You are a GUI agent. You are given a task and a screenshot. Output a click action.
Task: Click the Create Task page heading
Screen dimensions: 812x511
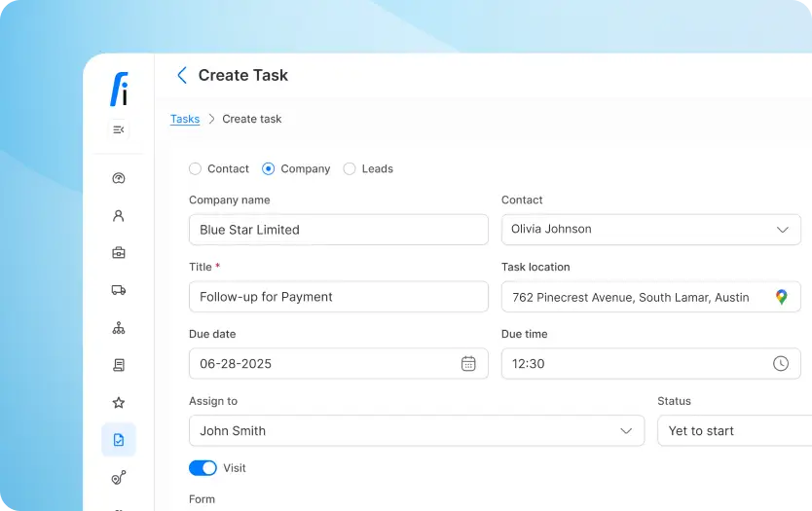[x=242, y=75]
